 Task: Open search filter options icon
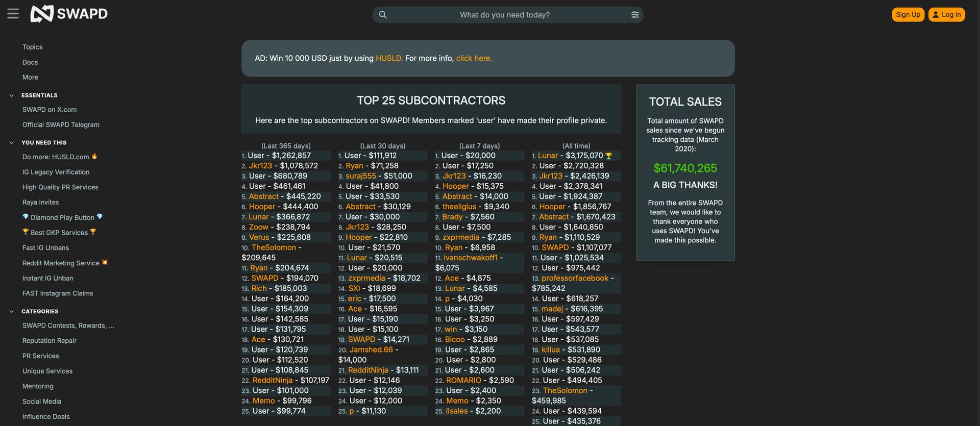(x=635, y=15)
